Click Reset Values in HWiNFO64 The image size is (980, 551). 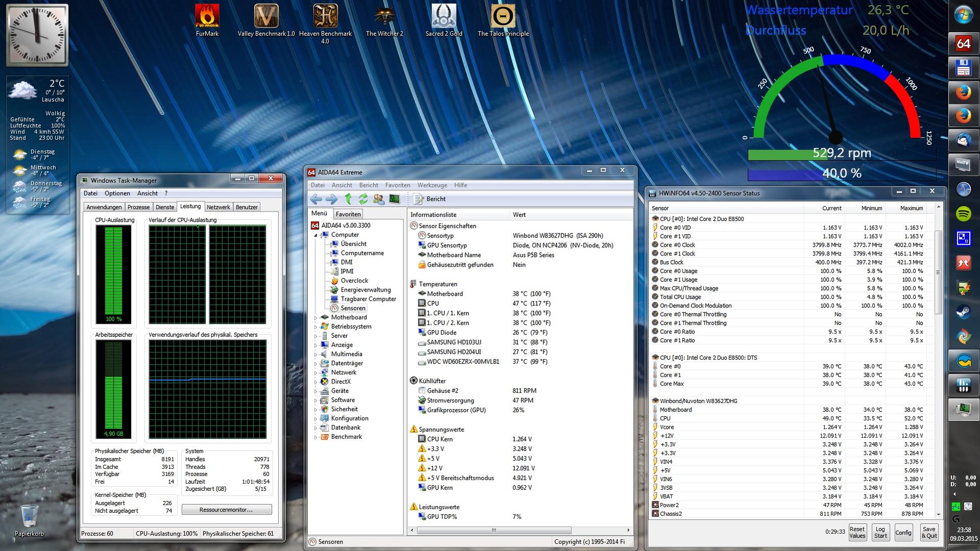[857, 532]
